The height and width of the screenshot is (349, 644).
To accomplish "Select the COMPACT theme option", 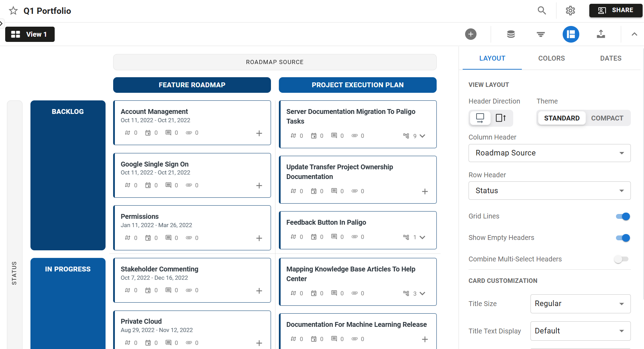I will click(607, 118).
